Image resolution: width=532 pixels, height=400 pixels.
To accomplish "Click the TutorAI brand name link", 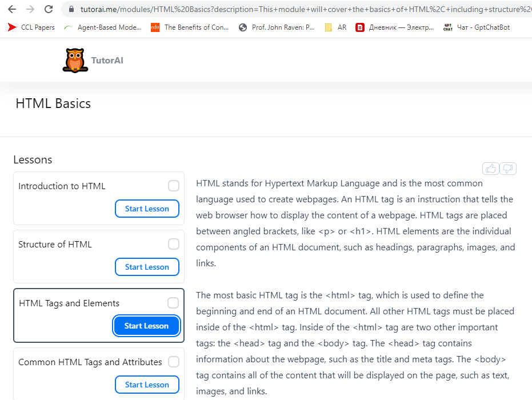I will click(x=107, y=61).
